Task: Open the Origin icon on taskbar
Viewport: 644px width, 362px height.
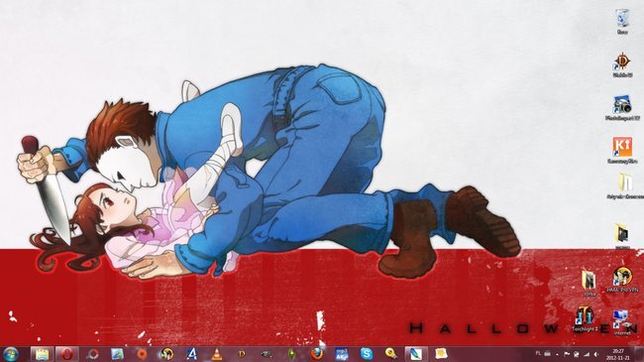Action: point(142,354)
